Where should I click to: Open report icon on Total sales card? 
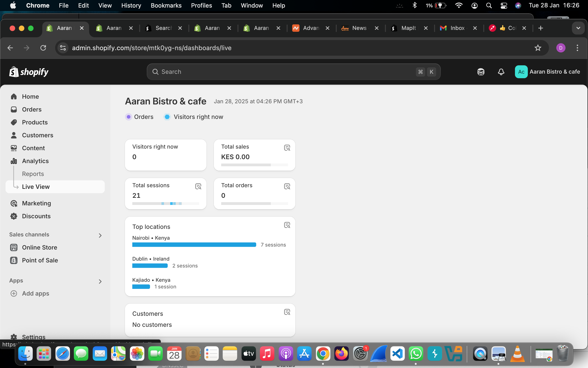pyautogui.click(x=287, y=148)
